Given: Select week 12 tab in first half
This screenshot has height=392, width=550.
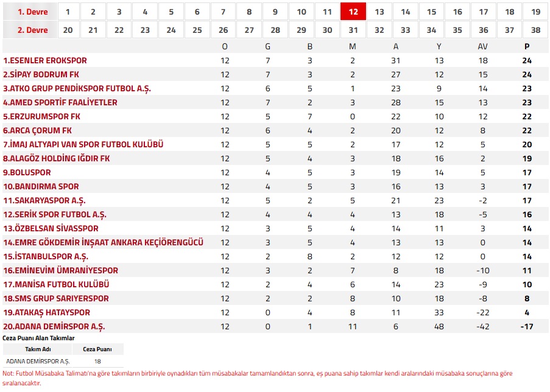Looking at the screenshot, I should (x=353, y=12).
